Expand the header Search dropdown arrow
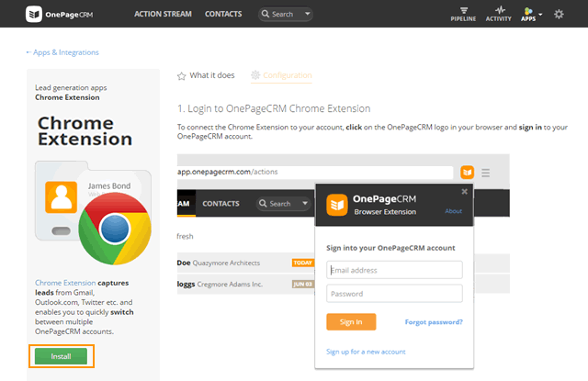Screen dimensions: 588x381 pos(308,14)
